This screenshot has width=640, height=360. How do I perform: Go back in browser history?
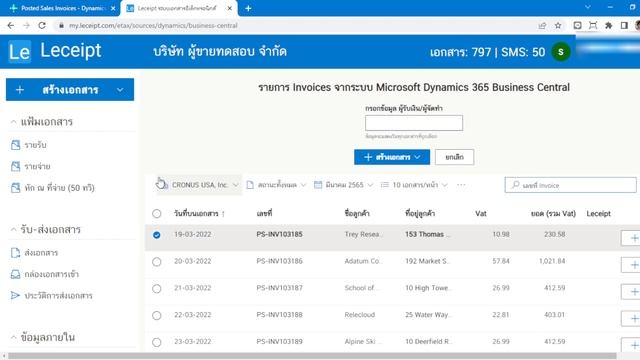(x=11, y=25)
